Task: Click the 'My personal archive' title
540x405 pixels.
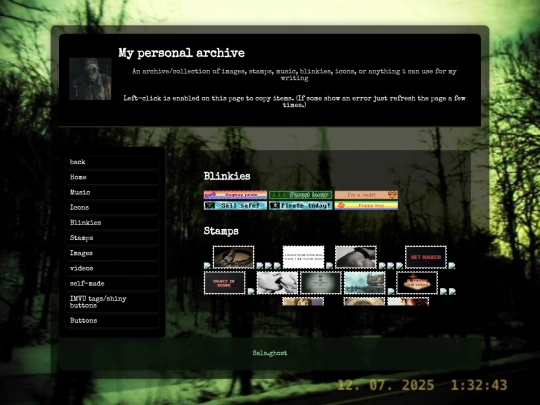Action: (x=181, y=53)
